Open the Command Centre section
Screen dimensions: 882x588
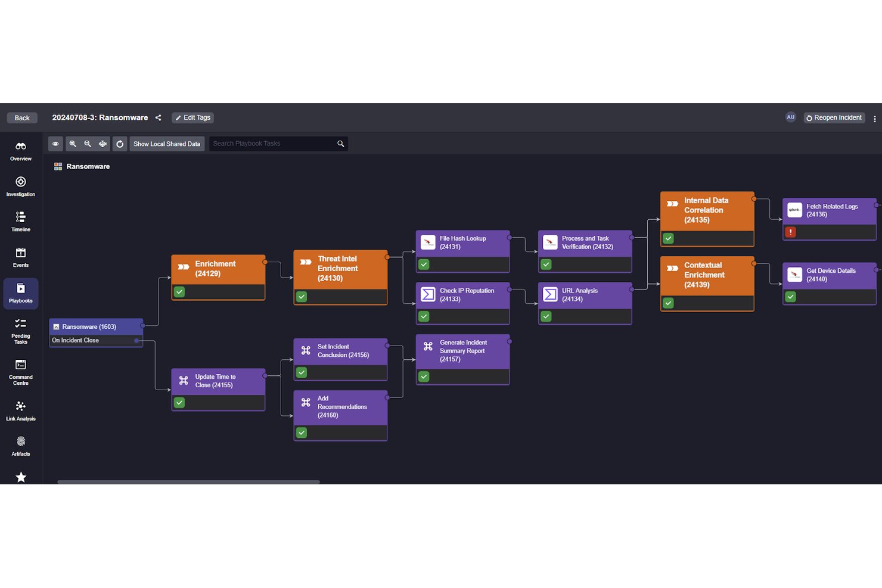(x=21, y=372)
